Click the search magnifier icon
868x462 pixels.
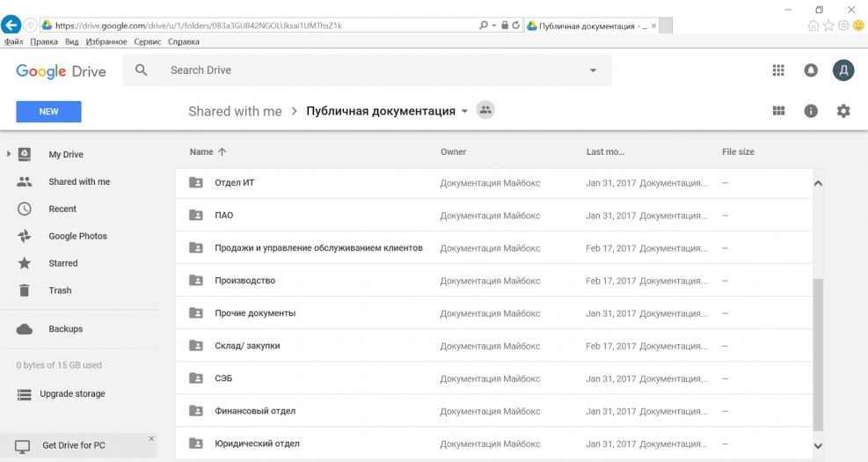(142, 70)
